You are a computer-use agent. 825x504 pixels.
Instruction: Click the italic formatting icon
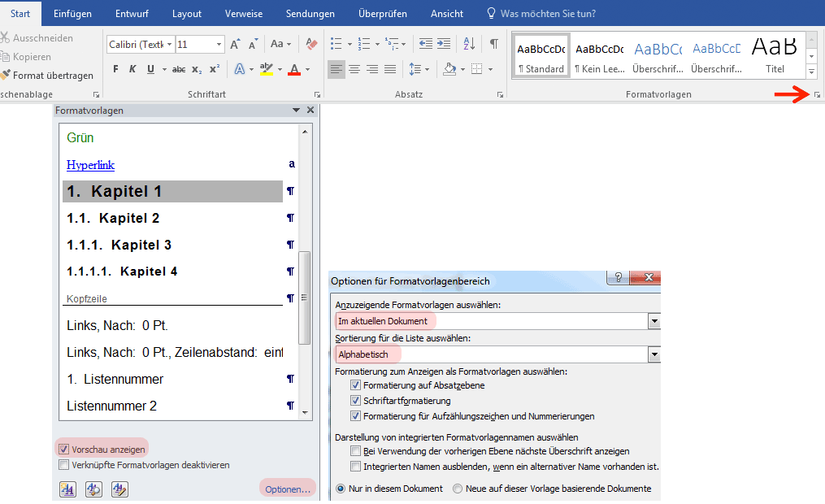click(133, 69)
